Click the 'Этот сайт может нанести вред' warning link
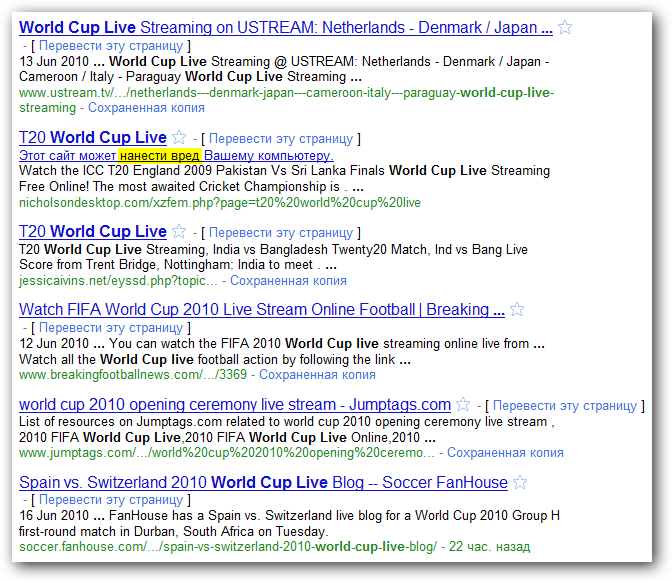 pos(176,155)
